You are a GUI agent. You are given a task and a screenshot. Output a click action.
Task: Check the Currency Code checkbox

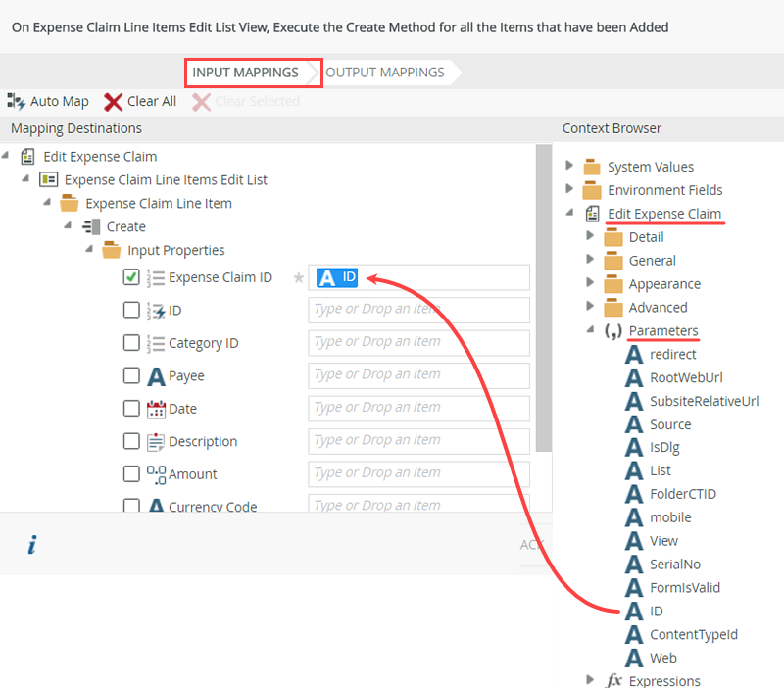pyautogui.click(x=131, y=505)
